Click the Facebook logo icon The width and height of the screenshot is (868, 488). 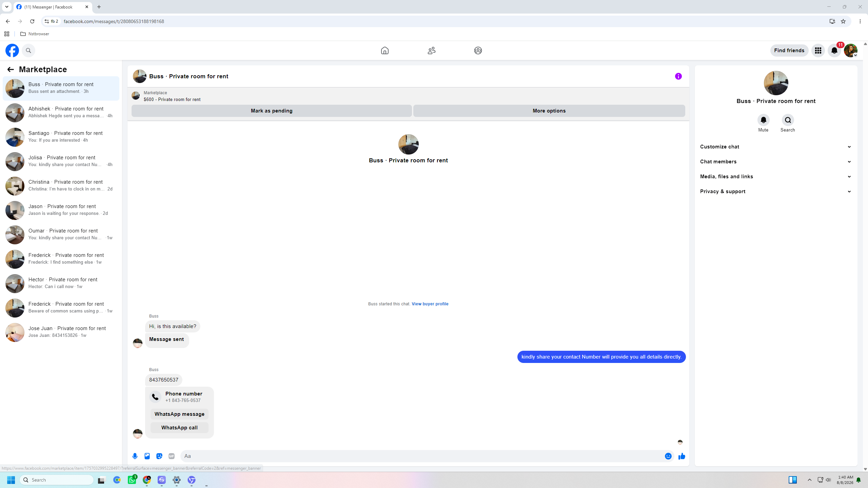tap(12, 50)
